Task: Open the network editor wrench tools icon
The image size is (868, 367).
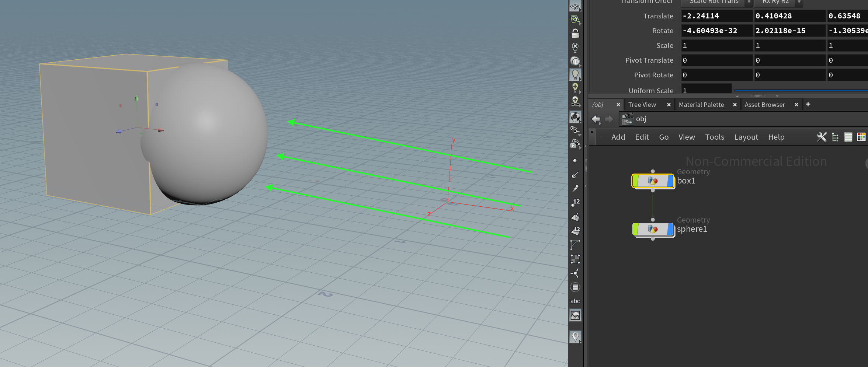Action: [x=822, y=137]
